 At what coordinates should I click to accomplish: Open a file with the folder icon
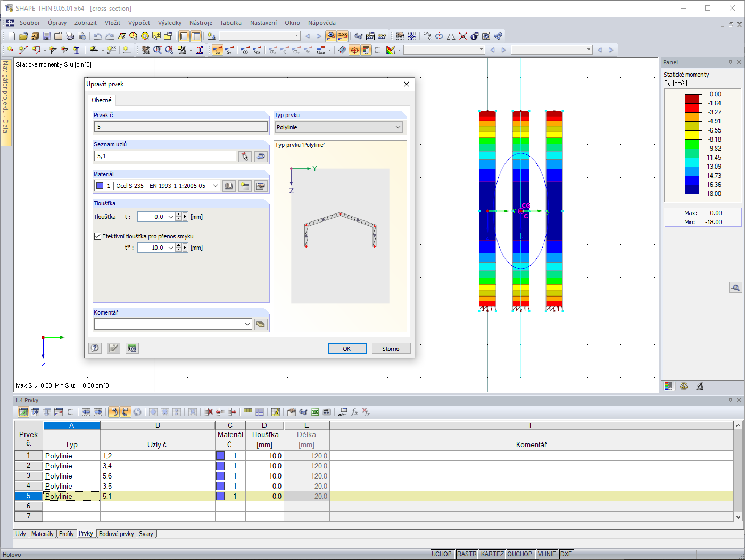(23, 36)
